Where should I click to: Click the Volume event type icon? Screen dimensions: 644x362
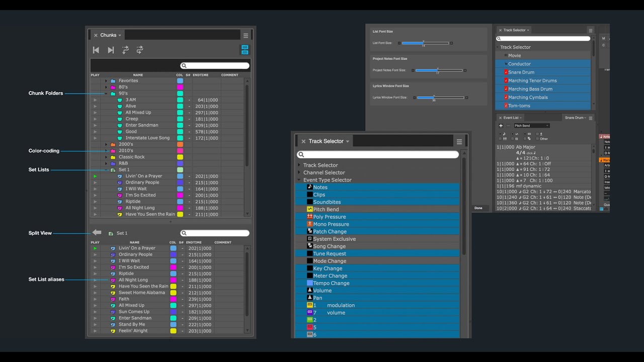pos(310,290)
